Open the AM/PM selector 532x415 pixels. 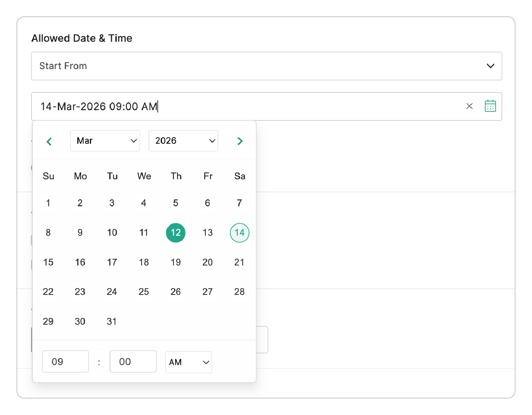tap(189, 362)
